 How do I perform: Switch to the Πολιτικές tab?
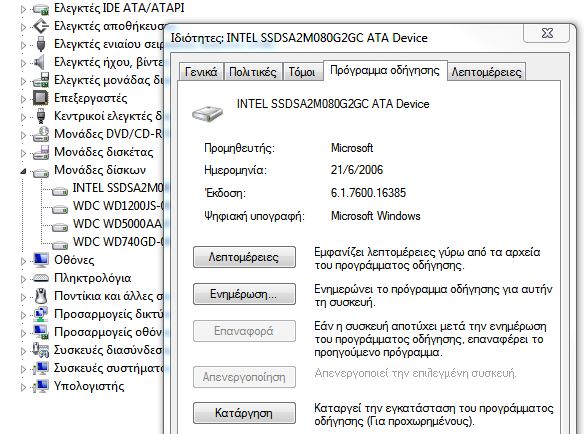click(253, 72)
